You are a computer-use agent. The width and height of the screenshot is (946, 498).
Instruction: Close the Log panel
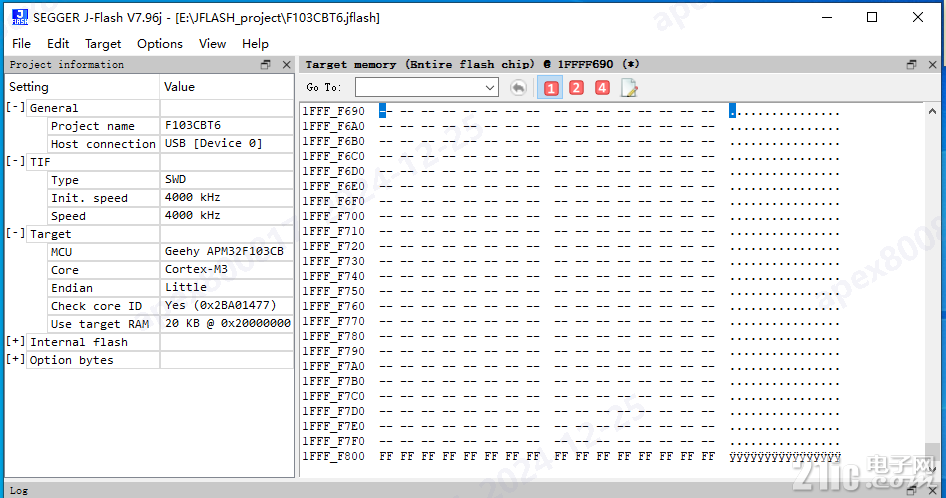point(933,491)
